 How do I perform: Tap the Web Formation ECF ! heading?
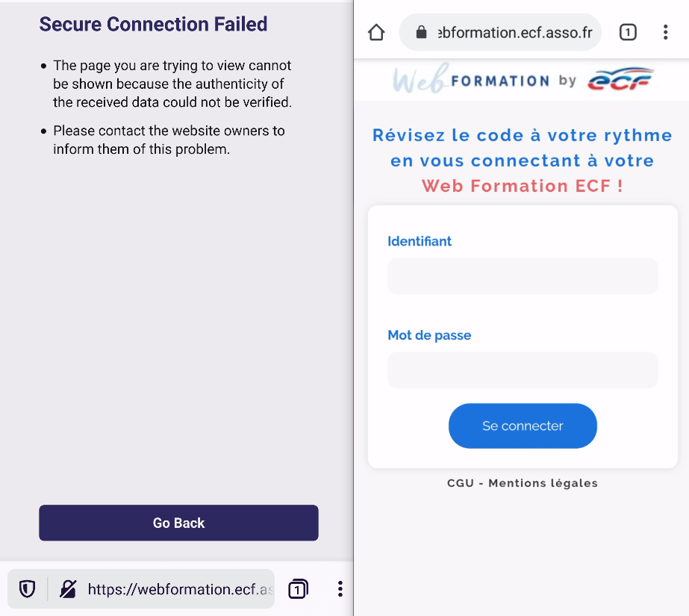click(522, 186)
